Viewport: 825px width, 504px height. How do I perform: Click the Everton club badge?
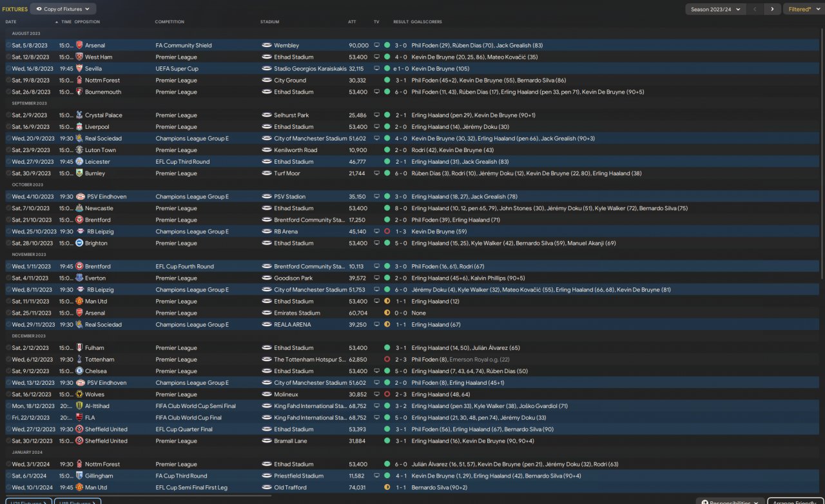pyautogui.click(x=79, y=278)
